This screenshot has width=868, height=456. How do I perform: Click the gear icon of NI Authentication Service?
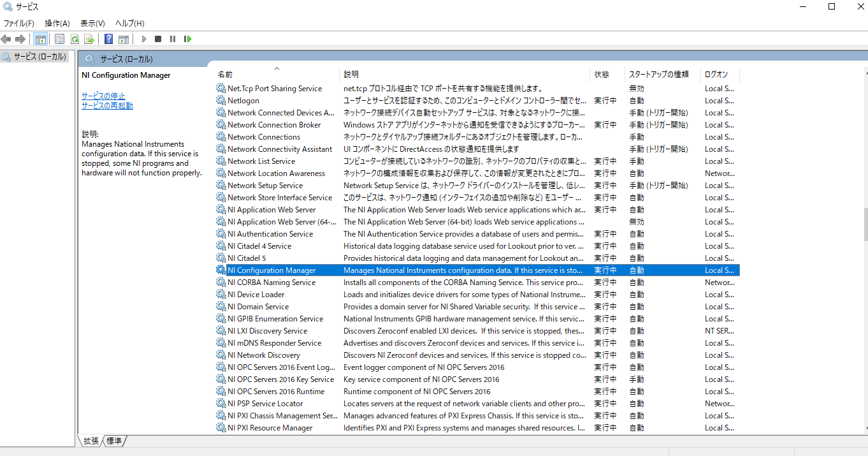[221, 233]
